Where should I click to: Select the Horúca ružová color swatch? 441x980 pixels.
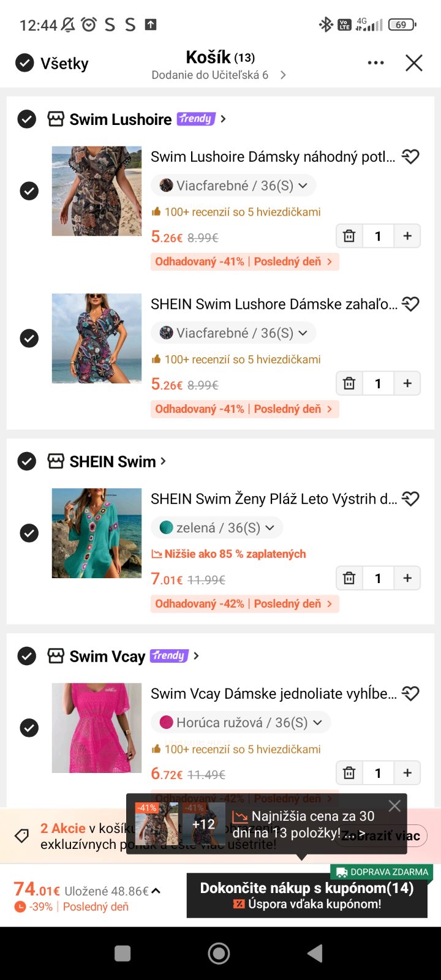coord(166,723)
